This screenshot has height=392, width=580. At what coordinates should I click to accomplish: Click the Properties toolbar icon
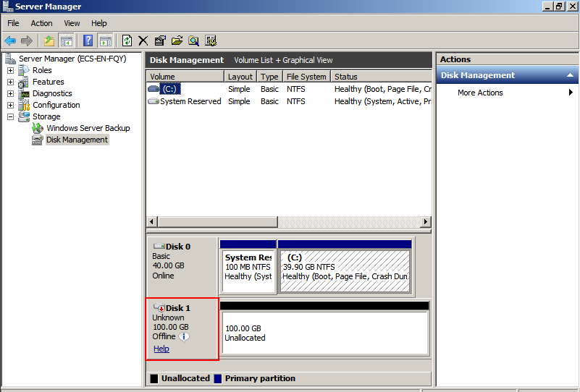160,41
